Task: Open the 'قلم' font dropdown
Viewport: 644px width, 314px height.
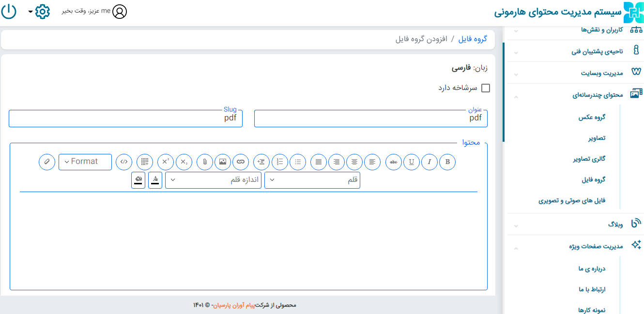Action: (x=312, y=180)
